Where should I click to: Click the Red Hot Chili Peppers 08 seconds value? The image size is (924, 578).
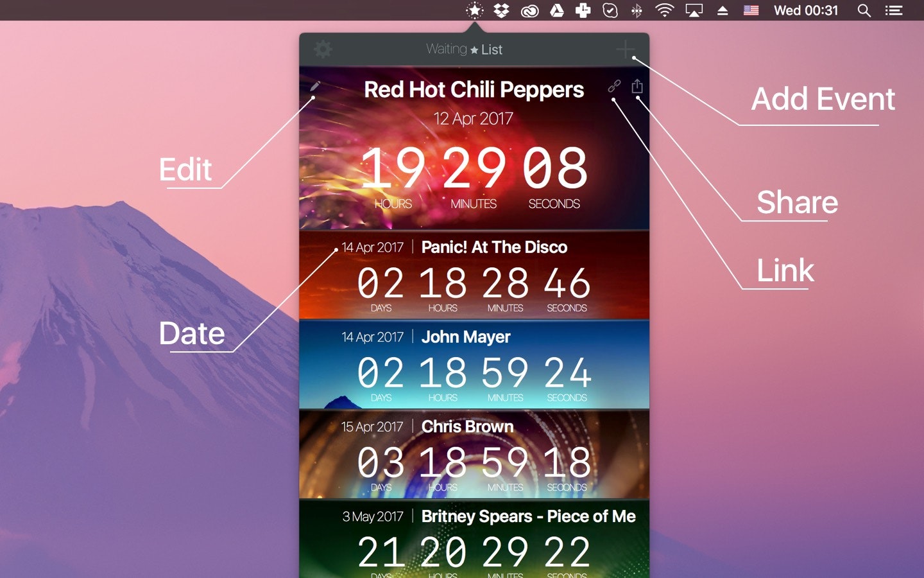(554, 168)
